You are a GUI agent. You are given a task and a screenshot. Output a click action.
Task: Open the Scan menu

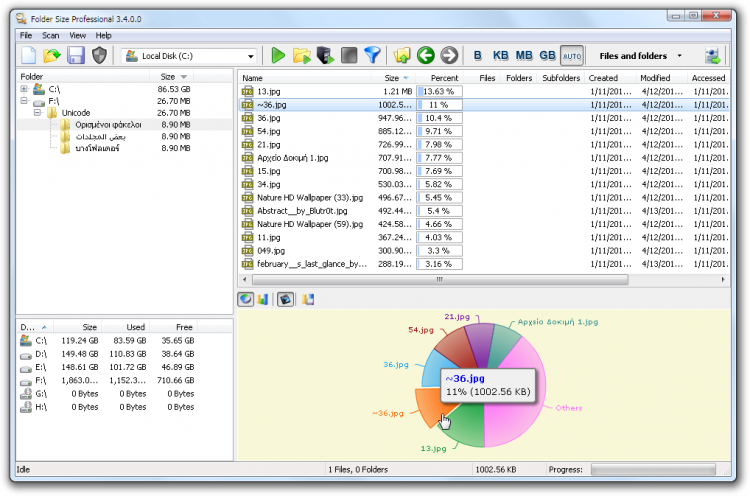tap(51, 35)
